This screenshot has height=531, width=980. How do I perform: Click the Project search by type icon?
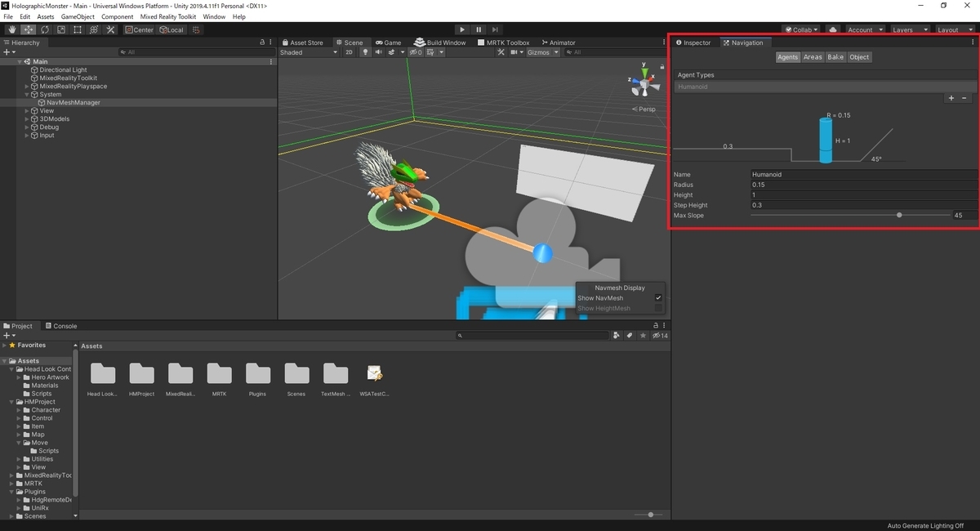click(x=617, y=336)
